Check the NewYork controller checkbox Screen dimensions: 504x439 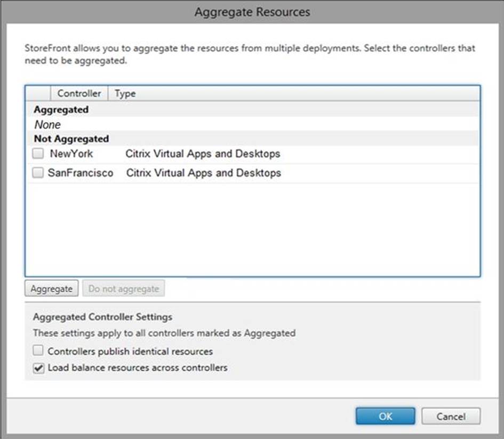[38, 154]
